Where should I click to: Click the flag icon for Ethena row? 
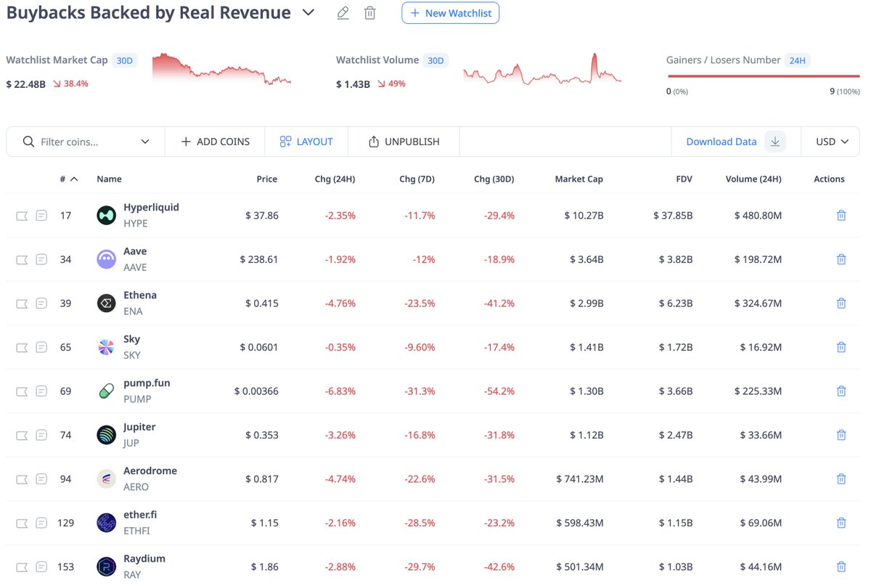pyautogui.click(x=22, y=303)
